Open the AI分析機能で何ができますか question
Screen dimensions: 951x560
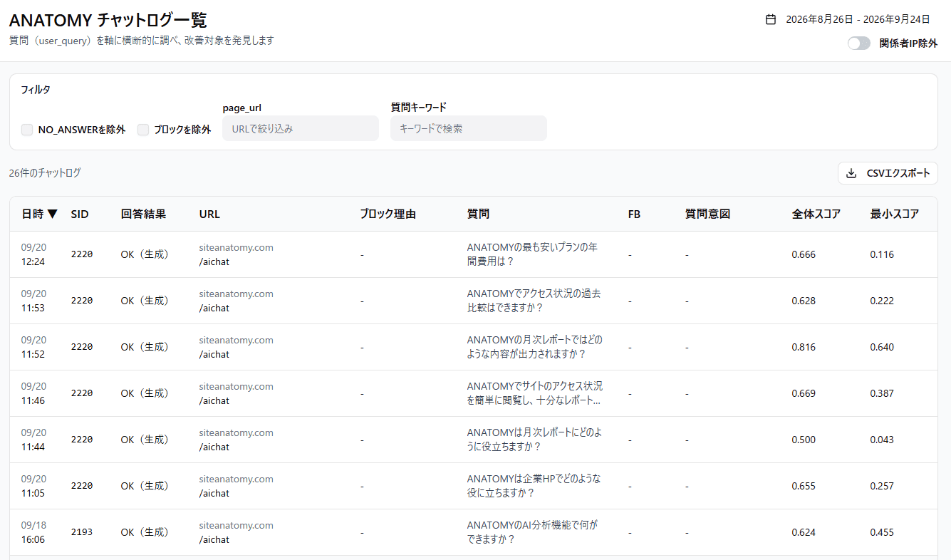533,532
